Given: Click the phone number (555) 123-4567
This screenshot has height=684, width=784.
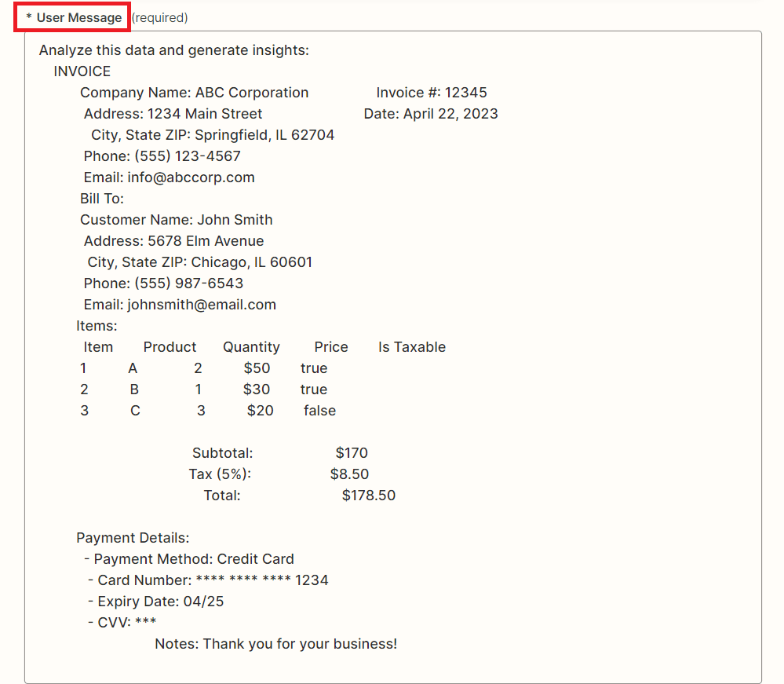Looking at the screenshot, I should tap(165, 155).
